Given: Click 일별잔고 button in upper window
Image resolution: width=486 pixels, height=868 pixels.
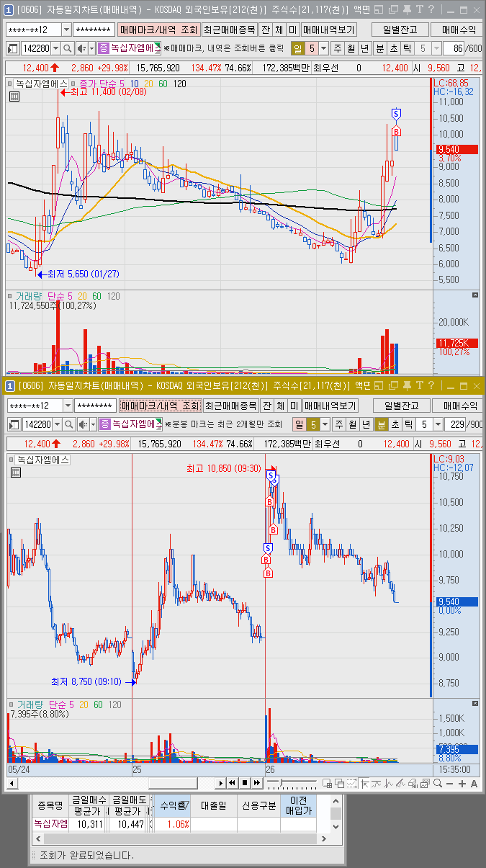Looking at the screenshot, I should (x=400, y=30).
